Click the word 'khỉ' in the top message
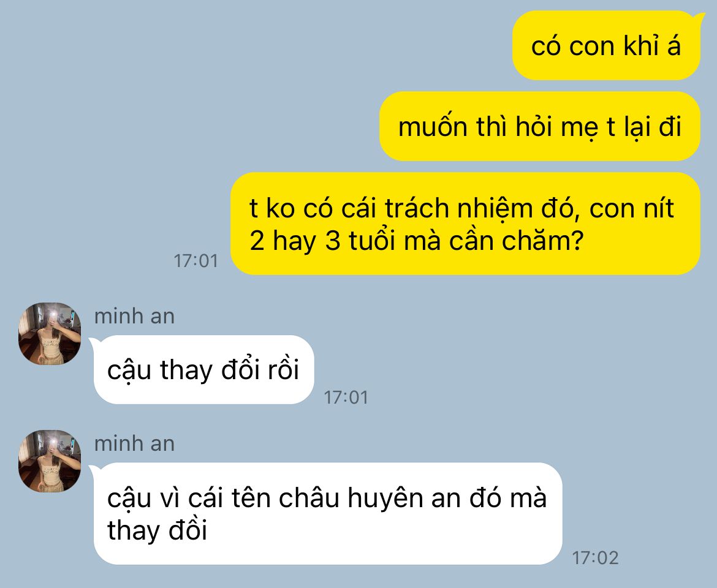This screenshot has height=588, width=717. (x=639, y=46)
